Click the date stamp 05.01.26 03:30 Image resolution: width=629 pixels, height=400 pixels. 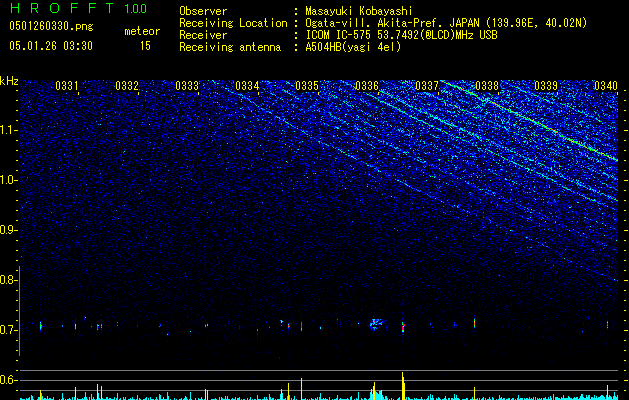click(x=51, y=46)
